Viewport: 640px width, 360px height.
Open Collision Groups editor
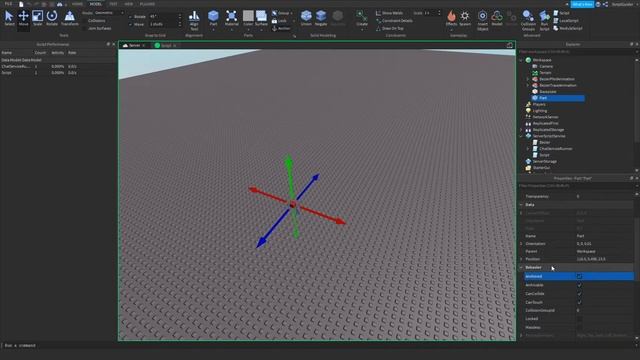click(528, 20)
